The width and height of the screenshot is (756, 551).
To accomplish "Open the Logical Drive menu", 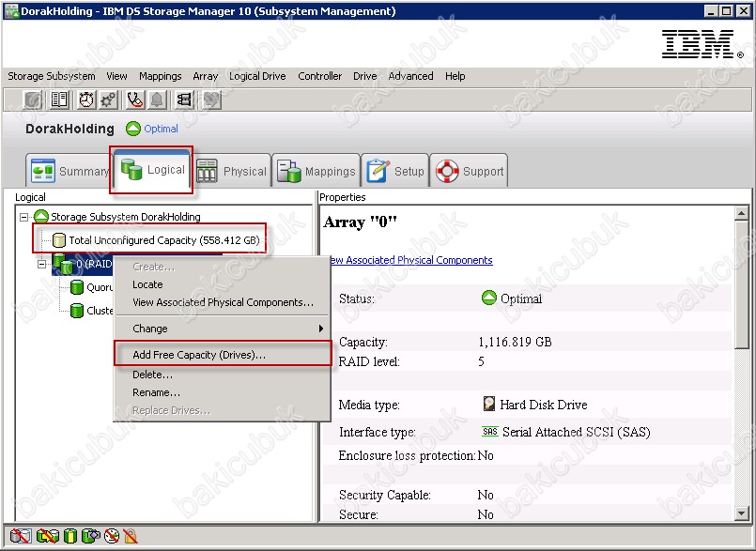I will [257, 76].
